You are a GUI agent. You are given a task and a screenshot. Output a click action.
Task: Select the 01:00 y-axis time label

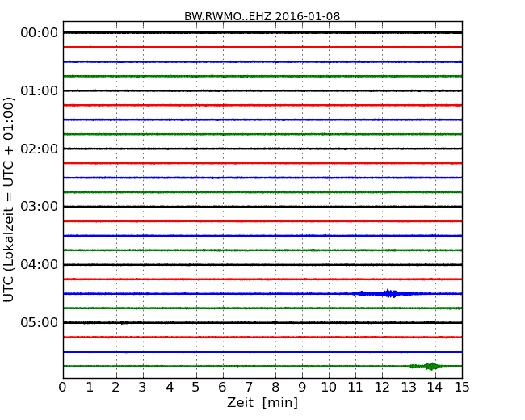click(40, 90)
